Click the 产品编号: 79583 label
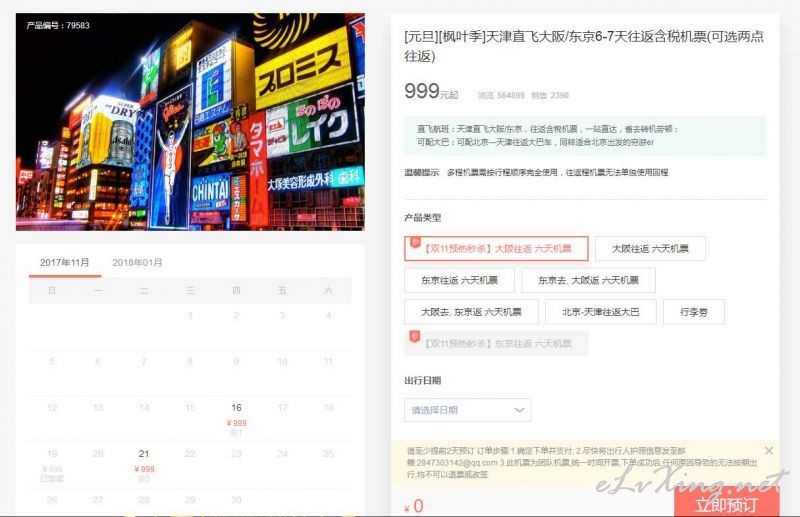The image size is (800, 517). tap(58, 25)
